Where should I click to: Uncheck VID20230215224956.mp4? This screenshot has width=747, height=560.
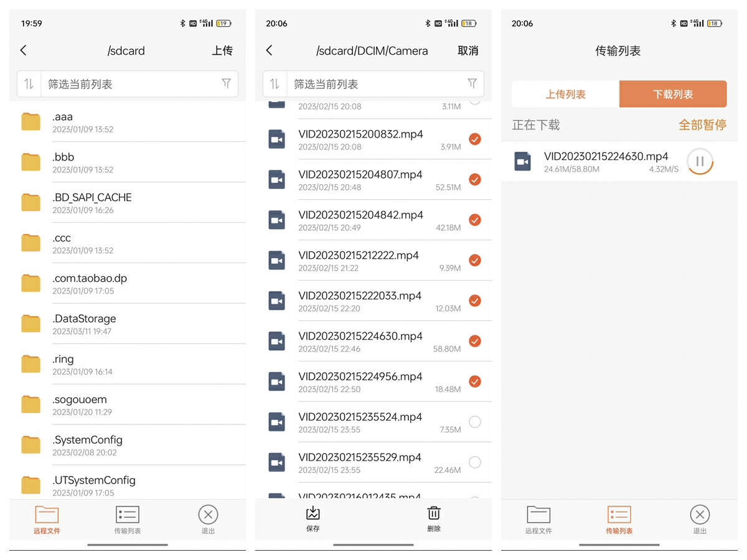pyautogui.click(x=474, y=381)
